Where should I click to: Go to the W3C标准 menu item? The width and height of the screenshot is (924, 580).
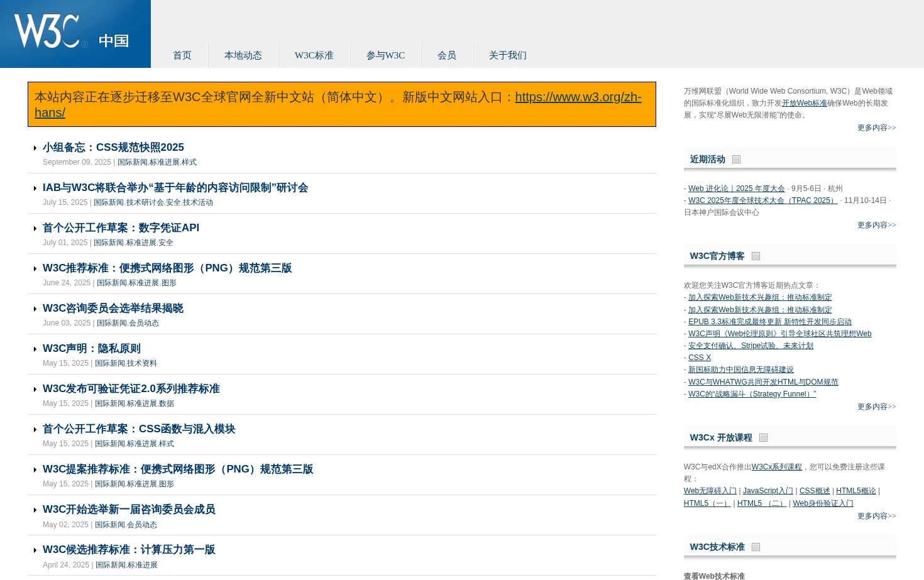click(314, 55)
